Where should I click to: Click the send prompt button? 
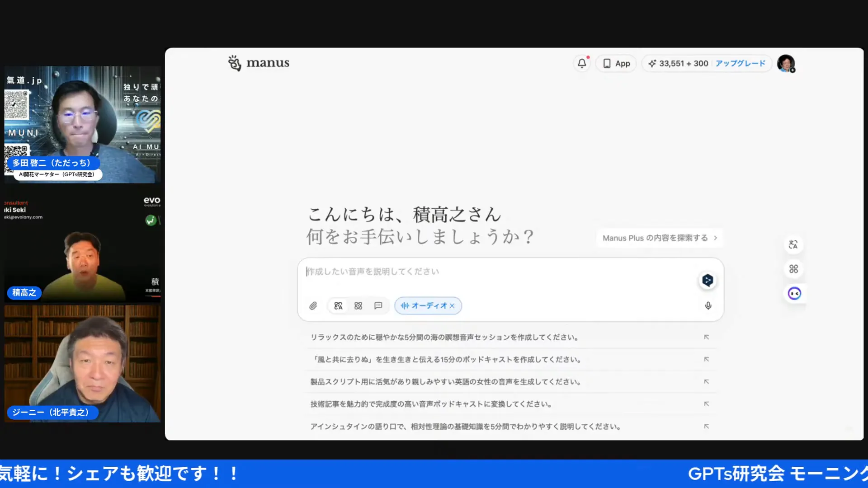(708, 281)
